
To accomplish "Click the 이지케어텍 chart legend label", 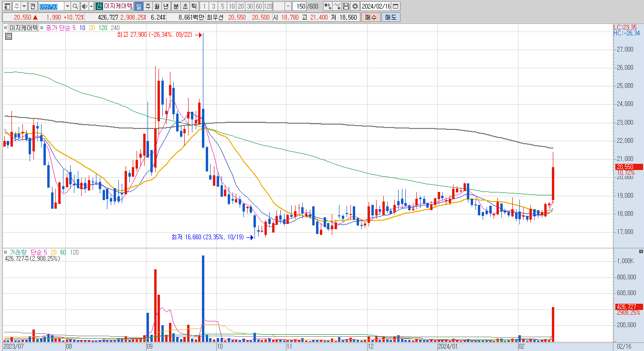I will point(24,28).
